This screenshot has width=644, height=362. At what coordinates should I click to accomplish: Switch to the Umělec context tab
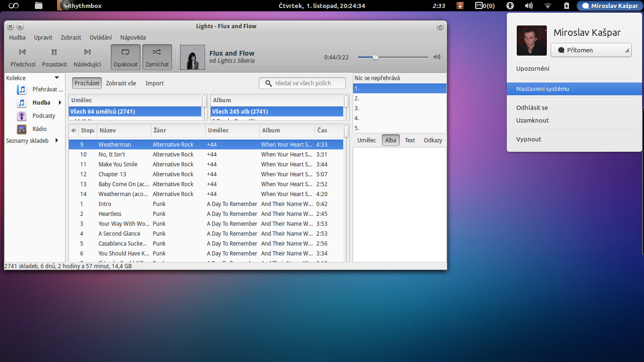367,140
